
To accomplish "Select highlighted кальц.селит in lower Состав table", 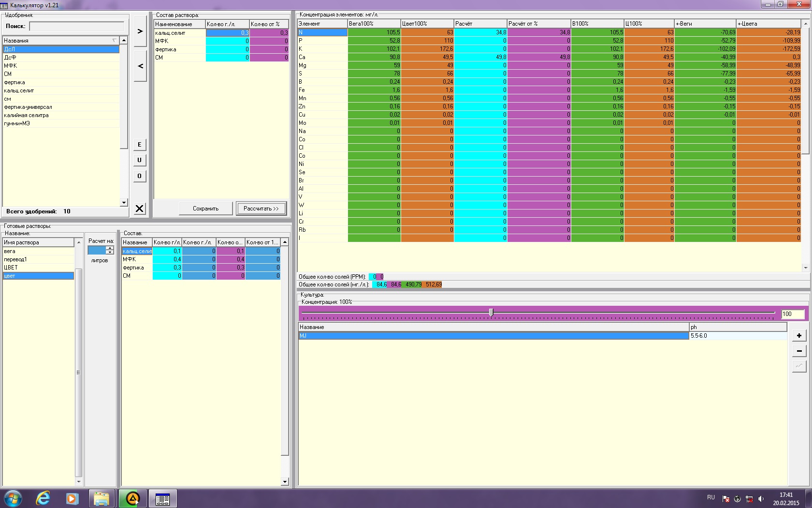I will [x=137, y=251].
